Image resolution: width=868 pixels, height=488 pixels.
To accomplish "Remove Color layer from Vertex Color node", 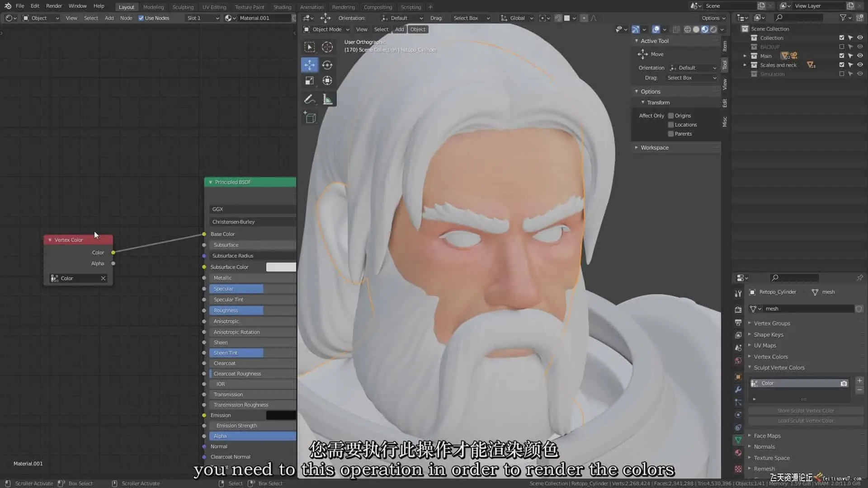I will (x=103, y=278).
